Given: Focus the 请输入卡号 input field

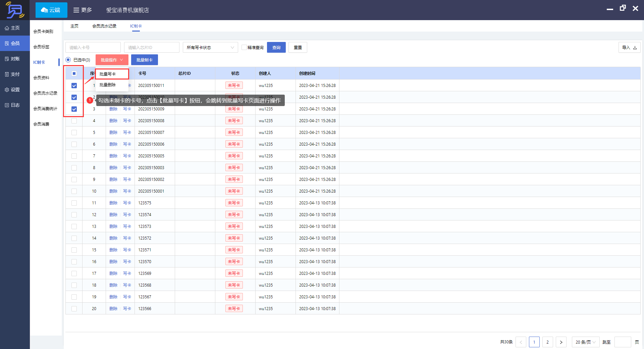Looking at the screenshot, I should pyautogui.click(x=93, y=47).
